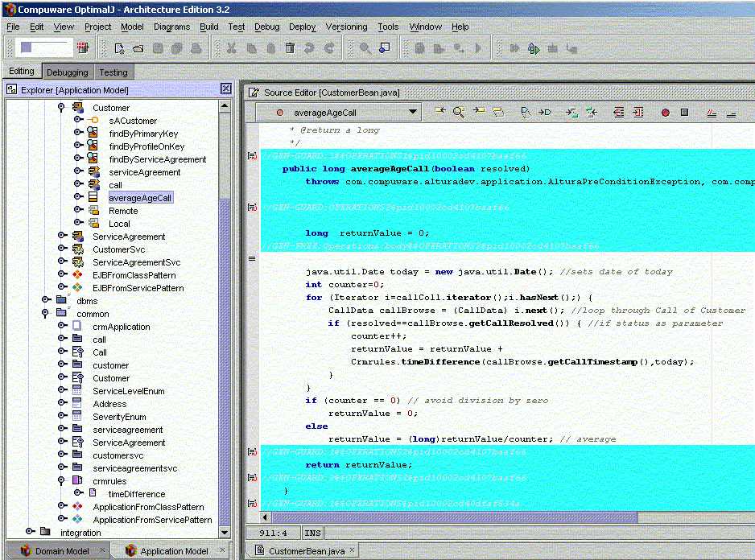Click the red record macro circle icon
This screenshot has height=560, width=755.
point(666,113)
